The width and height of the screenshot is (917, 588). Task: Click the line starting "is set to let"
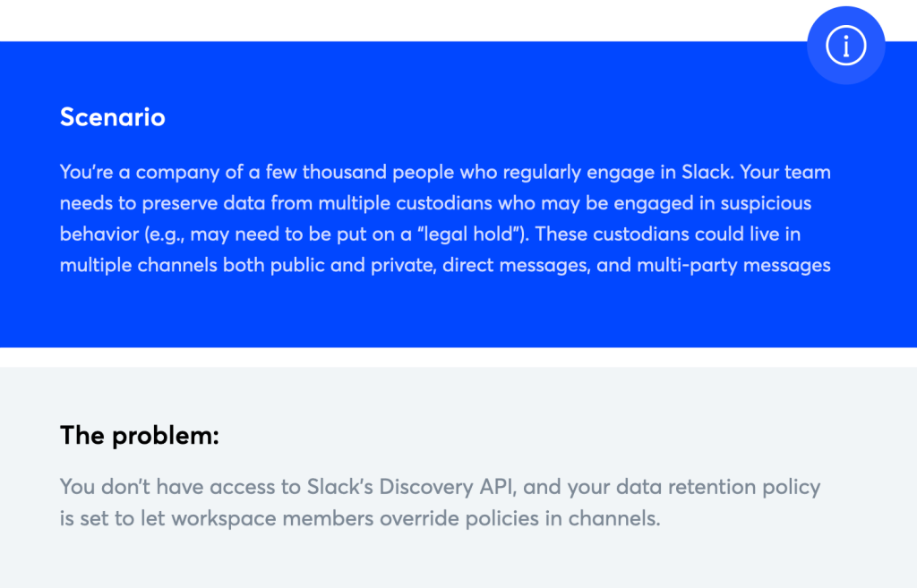click(x=360, y=518)
